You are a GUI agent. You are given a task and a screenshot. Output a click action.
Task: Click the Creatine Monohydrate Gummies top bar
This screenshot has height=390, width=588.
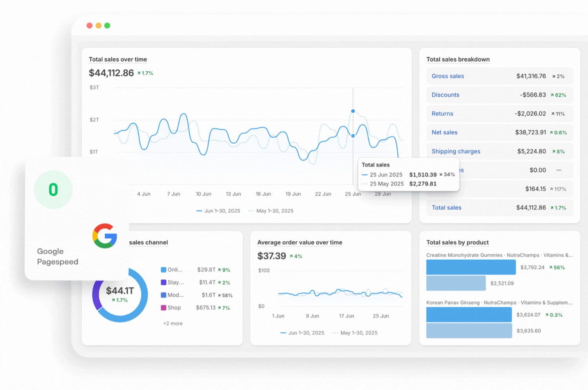tap(471, 267)
